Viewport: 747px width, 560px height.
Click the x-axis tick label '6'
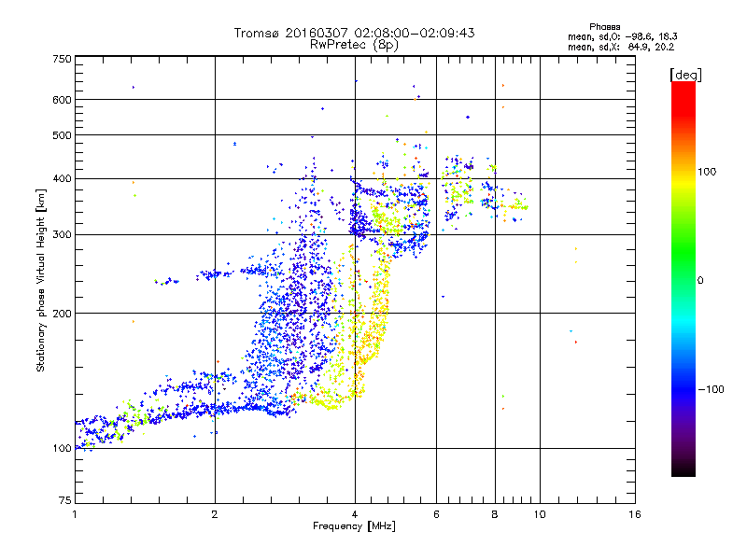[436, 514]
